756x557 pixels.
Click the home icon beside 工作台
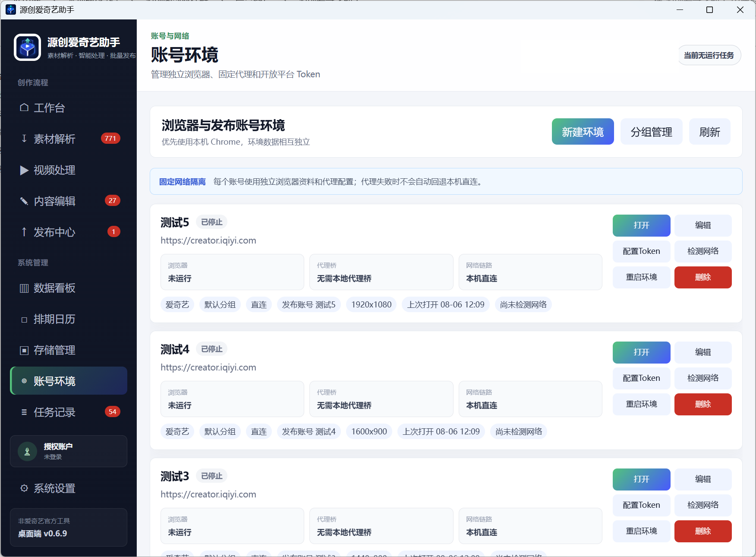(24, 108)
